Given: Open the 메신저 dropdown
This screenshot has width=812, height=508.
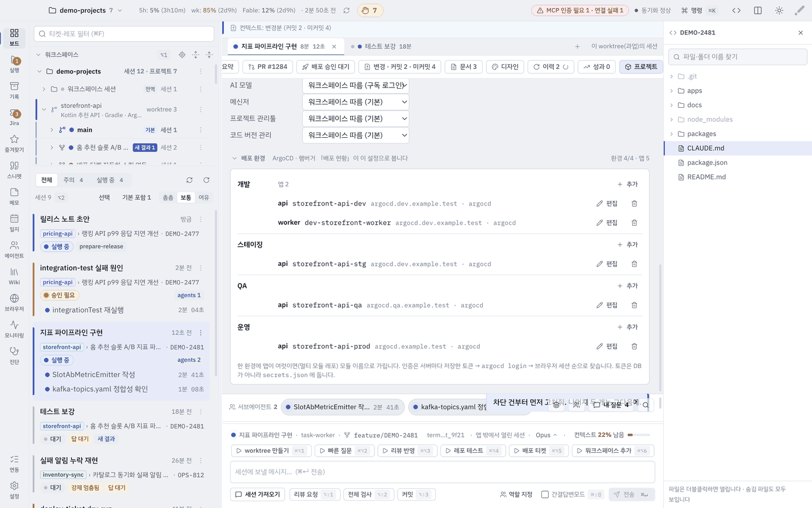Looking at the screenshot, I should pos(356,102).
